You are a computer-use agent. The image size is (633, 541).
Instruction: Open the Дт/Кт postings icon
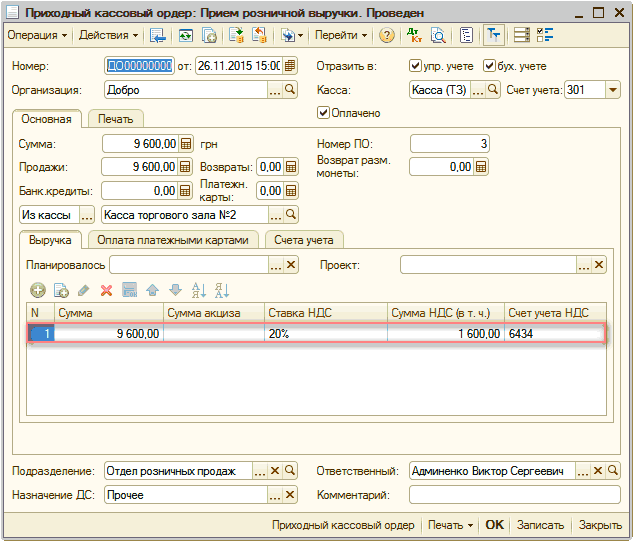click(415, 36)
